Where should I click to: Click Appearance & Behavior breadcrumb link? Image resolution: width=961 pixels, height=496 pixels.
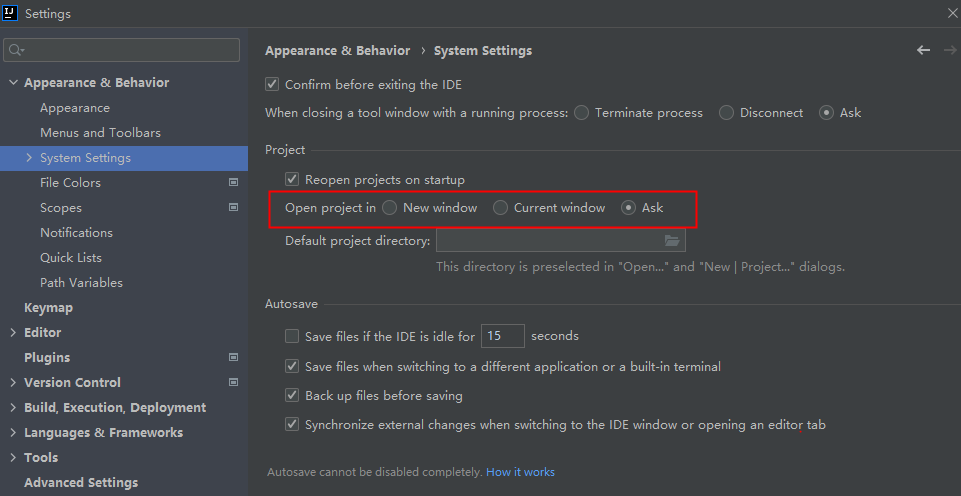click(337, 50)
